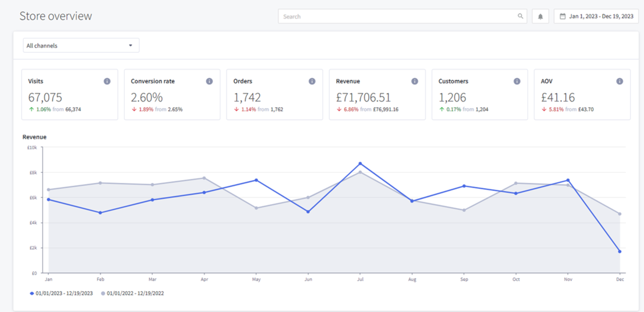The image size is (644, 312).
Task: Click the blue February data point
Action: (100, 212)
